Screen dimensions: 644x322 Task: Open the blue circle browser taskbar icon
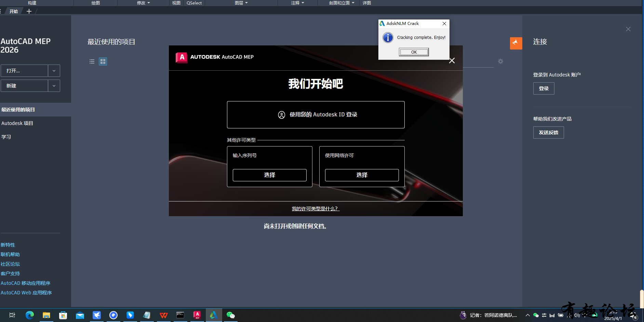click(113, 315)
